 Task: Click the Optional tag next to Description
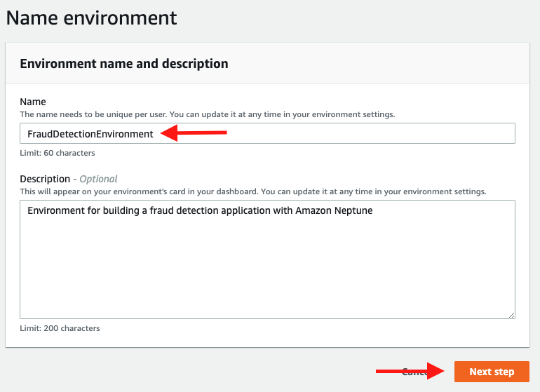98,179
